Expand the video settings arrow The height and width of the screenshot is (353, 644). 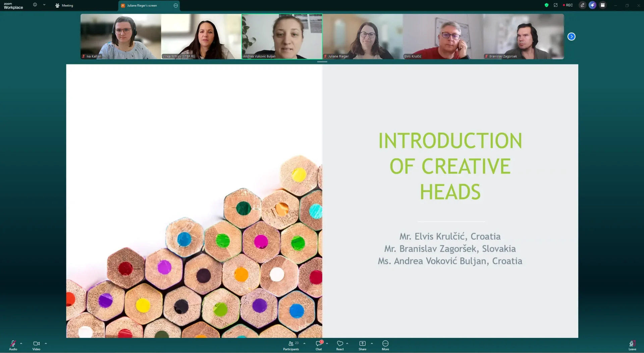(x=46, y=344)
